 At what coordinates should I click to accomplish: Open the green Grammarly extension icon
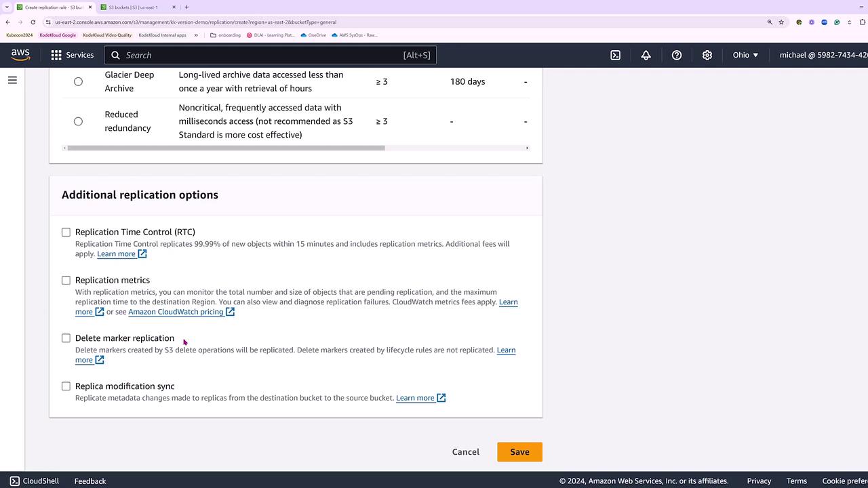click(837, 22)
